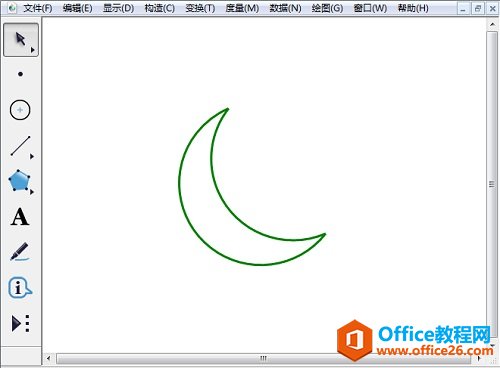Screen dimensions: 500x368
Task: Select the Arrow selection tool
Action: 21,40
